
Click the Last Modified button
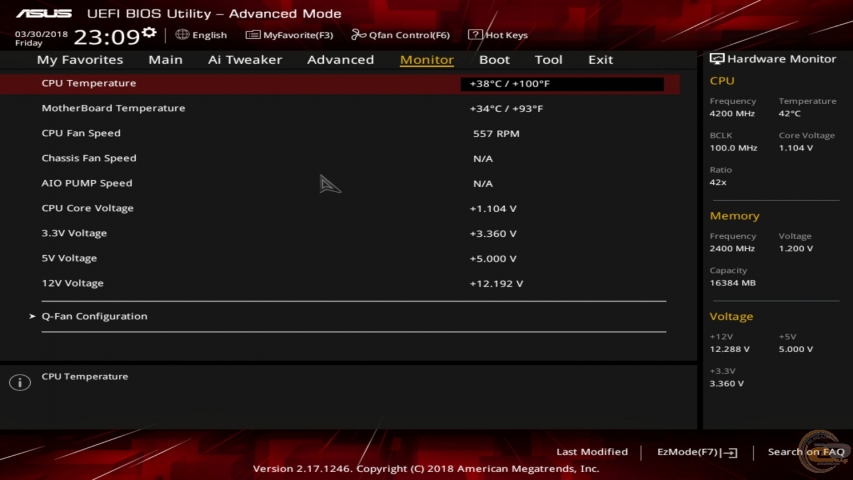click(592, 452)
